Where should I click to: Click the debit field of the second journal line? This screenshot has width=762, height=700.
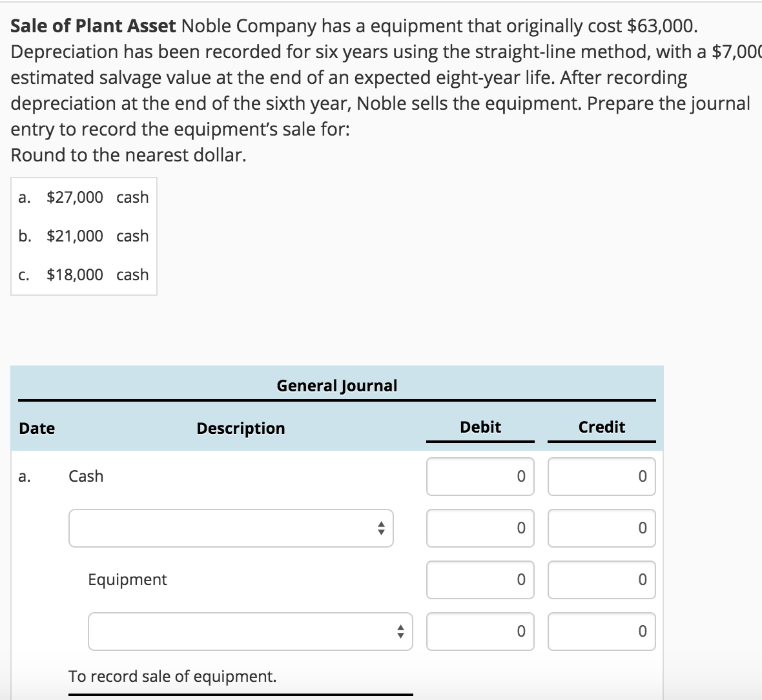pos(480,528)
